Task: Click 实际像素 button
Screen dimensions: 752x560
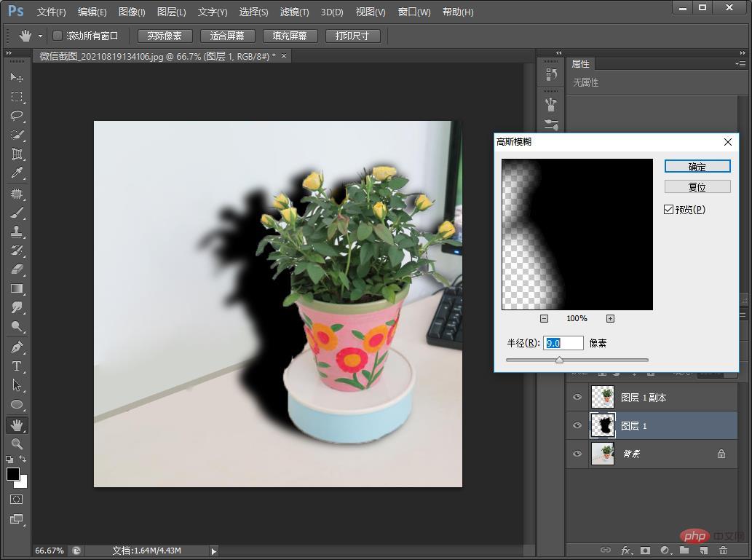Action: (165, 36)
